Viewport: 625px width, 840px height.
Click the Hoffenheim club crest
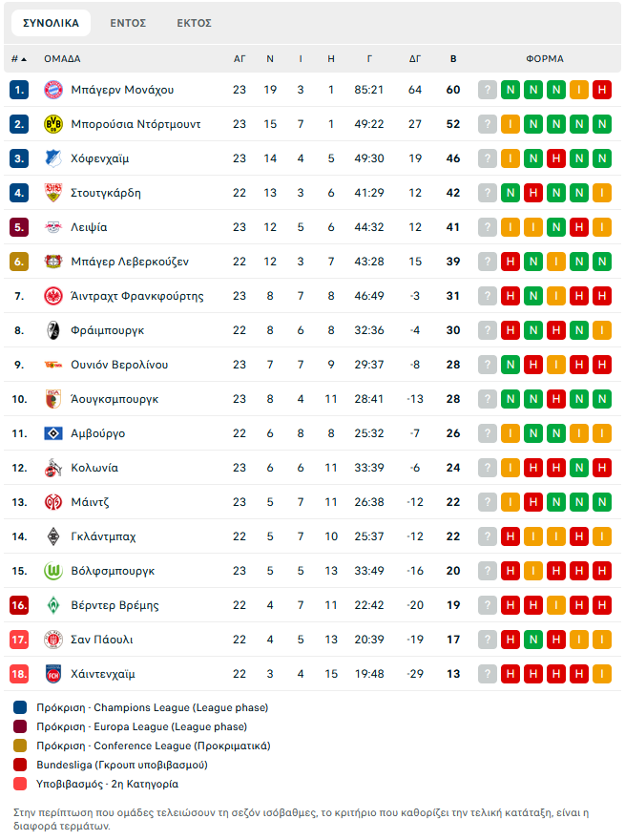[52, 158]
